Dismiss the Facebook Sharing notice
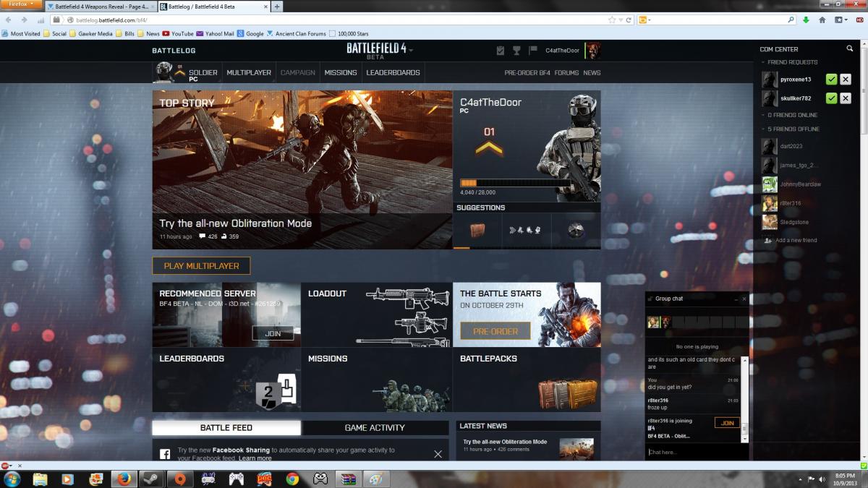The image size is (868, 488). coord(438,454)
